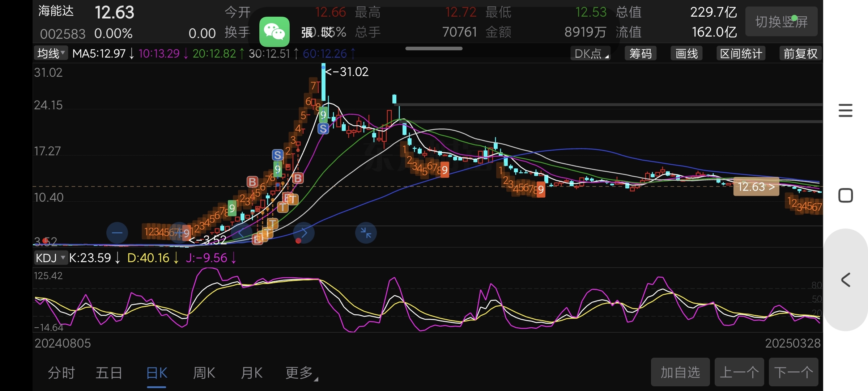
Task: Tap the D:40.16 KDJ value
Action: pyautogui.click(x=148, y=258)
